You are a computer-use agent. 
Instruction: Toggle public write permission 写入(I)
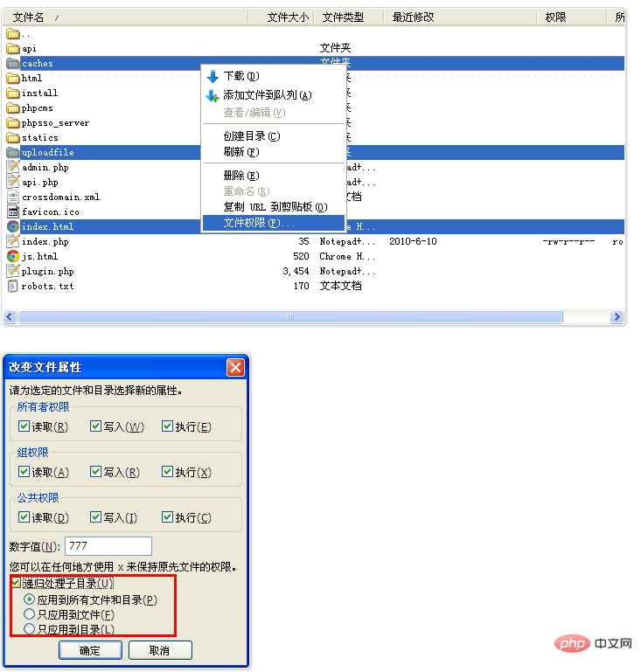95,517
